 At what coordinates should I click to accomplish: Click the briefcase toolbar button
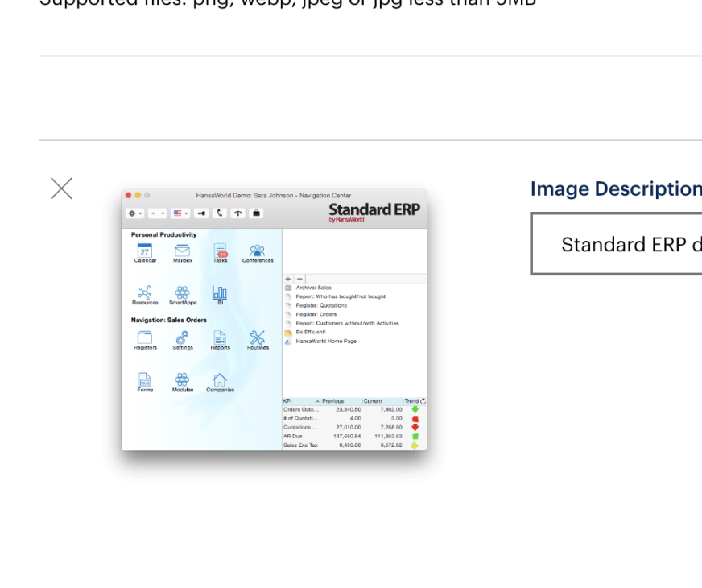pos(257,213)
